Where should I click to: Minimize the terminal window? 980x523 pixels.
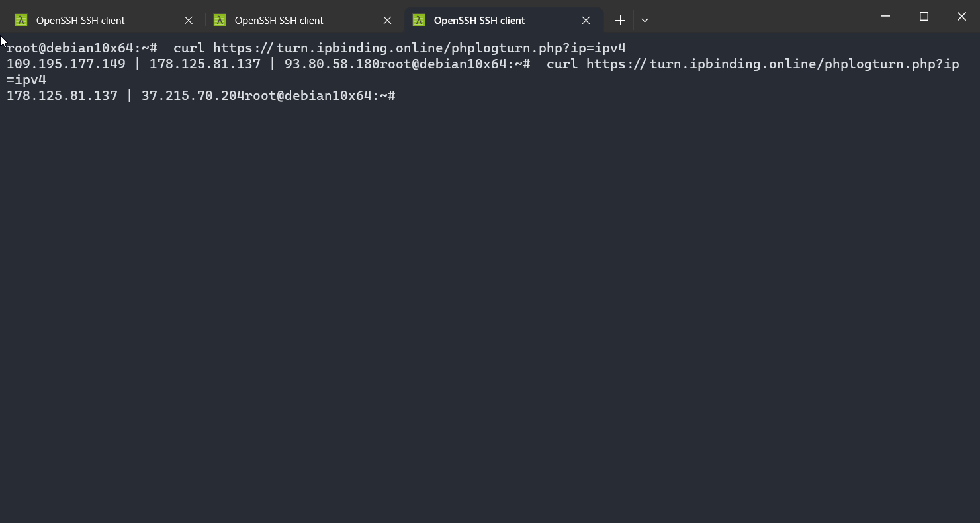887,17
